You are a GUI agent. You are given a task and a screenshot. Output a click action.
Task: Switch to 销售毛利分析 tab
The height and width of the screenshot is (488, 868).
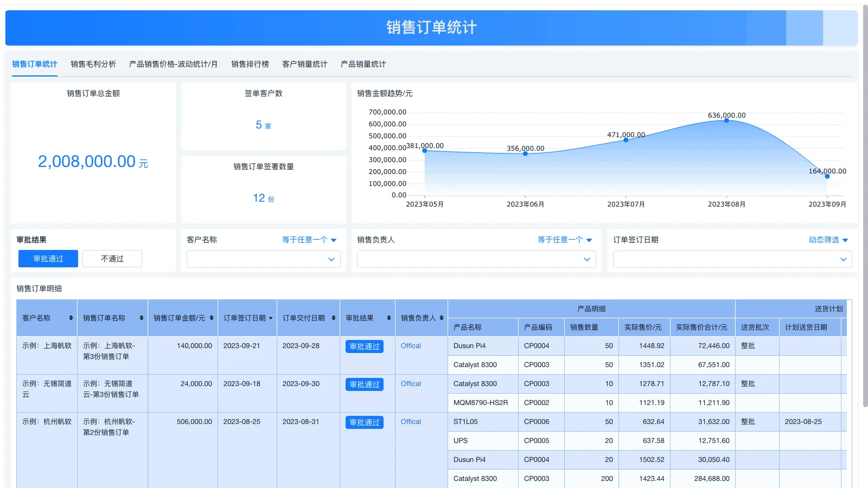coord(93,64)
